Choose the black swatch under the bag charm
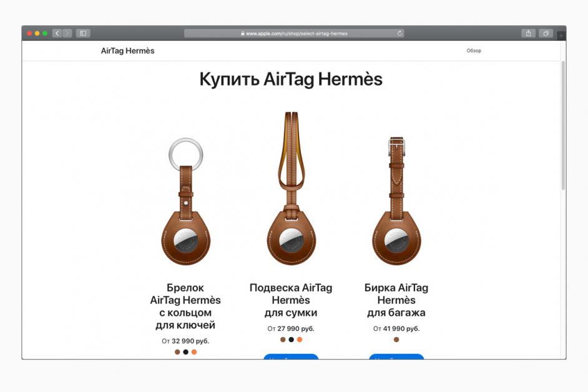The height and width of the screenshot is (392, 588). click(291, 340)
